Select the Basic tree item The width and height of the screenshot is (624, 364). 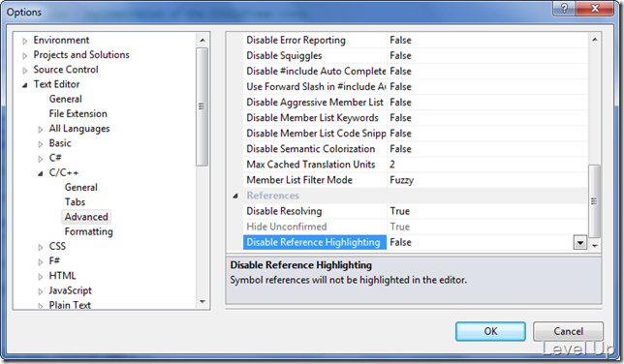[60, 143]
